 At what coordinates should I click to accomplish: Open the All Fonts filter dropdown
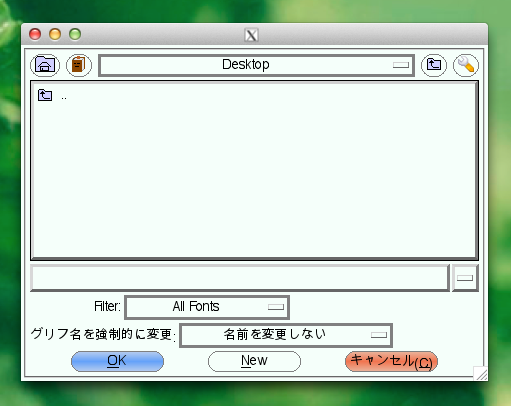click(207, 307)
